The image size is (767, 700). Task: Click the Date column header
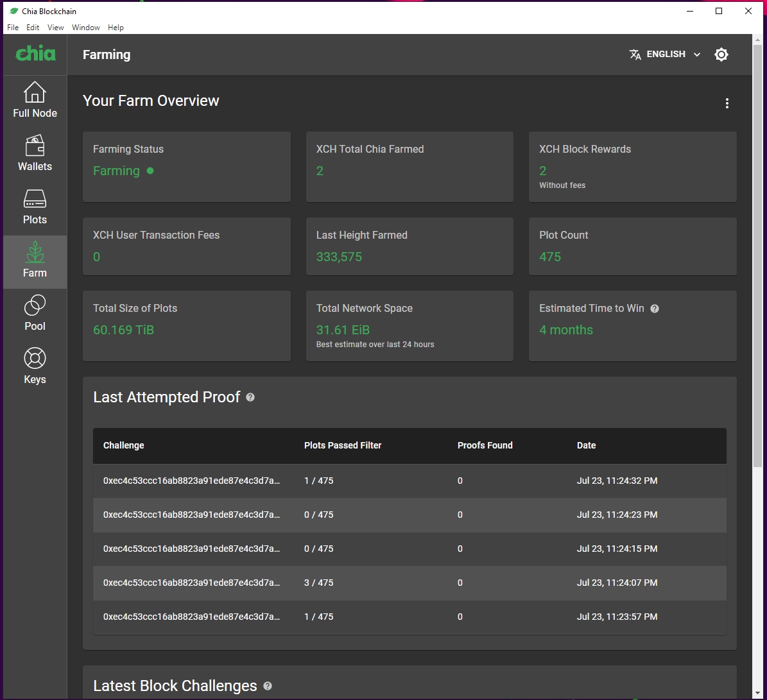pos(586,445)
